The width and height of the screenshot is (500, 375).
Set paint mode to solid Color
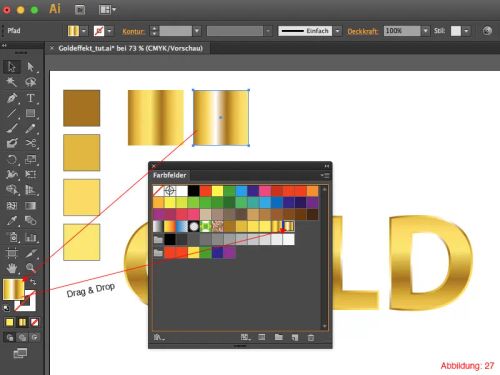(10, 322)
